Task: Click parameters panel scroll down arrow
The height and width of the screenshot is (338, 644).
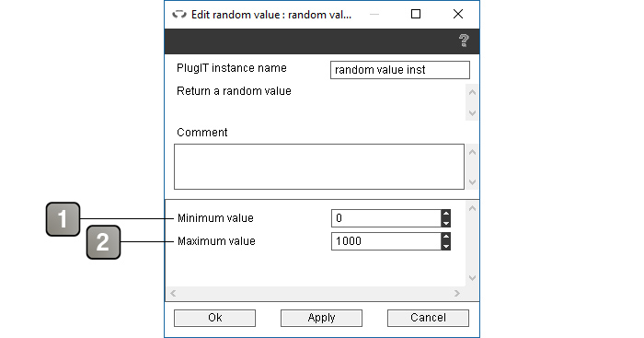Action: pyautogui.click(x=472, y=278)
